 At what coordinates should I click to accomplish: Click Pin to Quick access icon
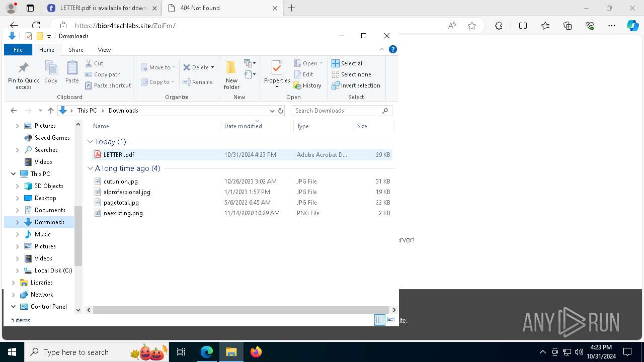point(23,68)
